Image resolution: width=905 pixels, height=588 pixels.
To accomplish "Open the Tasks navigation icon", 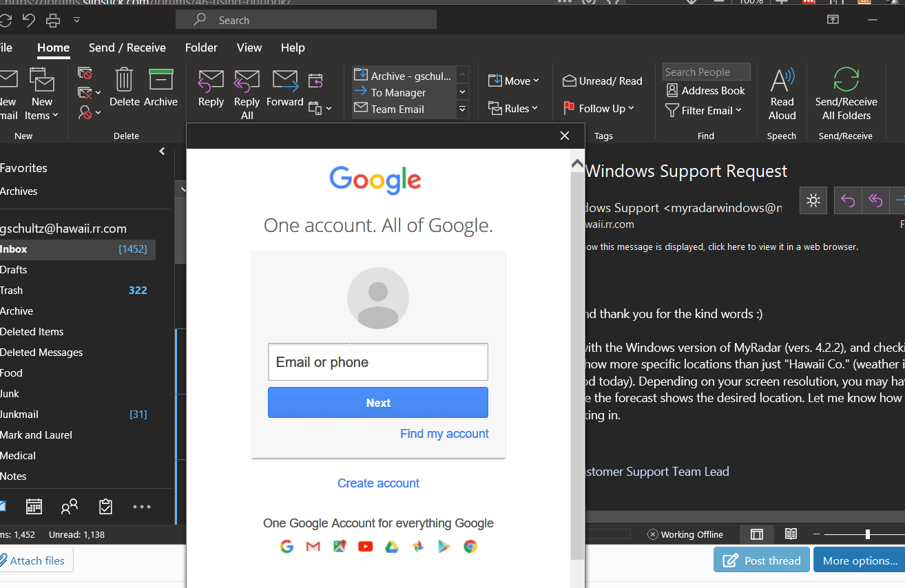I will point(105,507).
